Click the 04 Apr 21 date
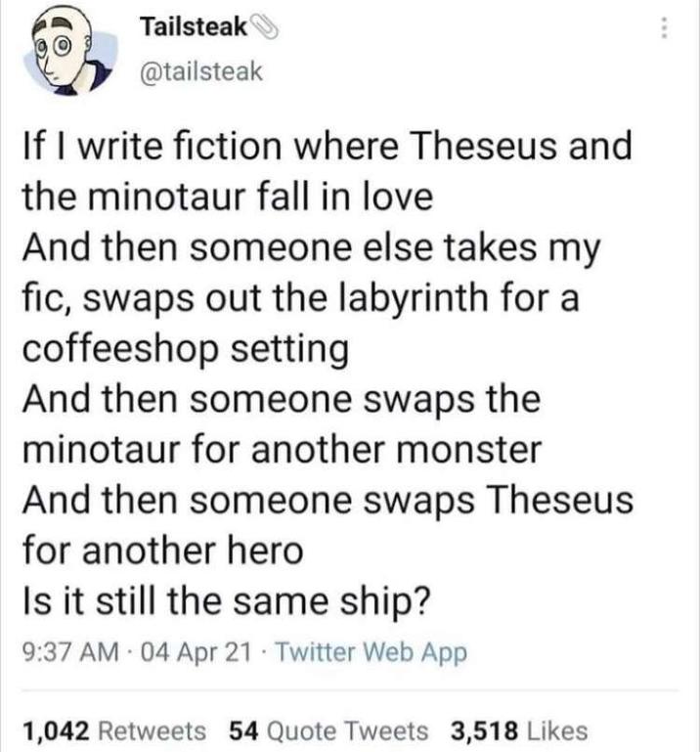This screenshot has width=700, height=752. tap(174, 651)
